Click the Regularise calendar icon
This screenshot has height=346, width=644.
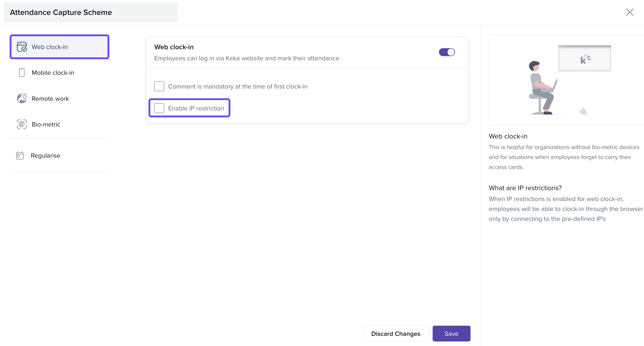click(x=20, y=155)
